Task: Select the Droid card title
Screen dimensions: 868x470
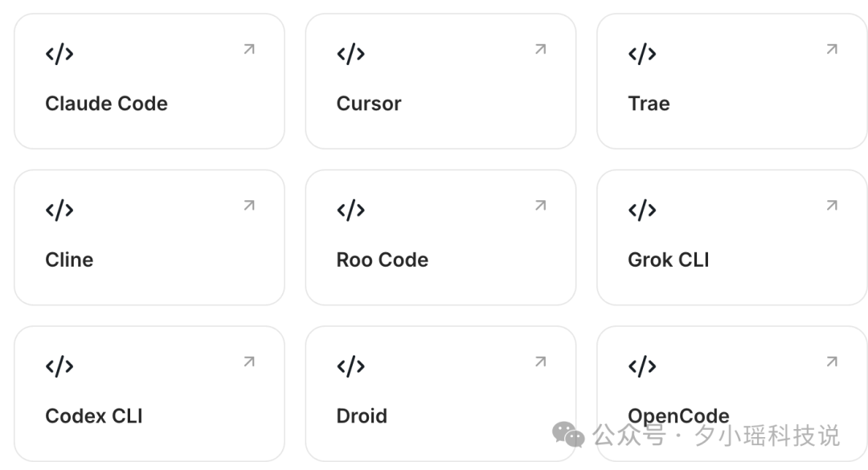Action: click(x=362, y=416)
